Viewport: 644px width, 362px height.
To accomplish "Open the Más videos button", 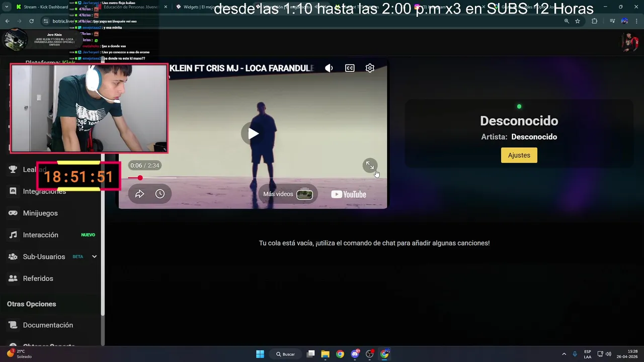I will (288, 194).
